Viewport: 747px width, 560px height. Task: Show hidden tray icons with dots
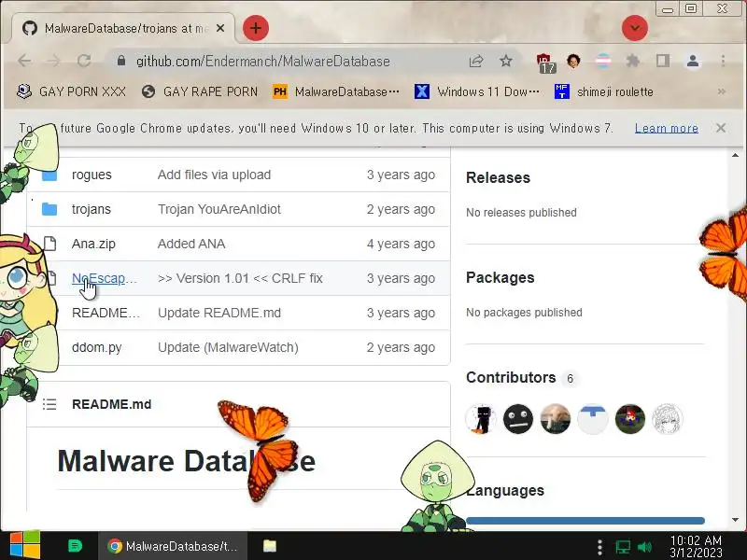point(599,547)
